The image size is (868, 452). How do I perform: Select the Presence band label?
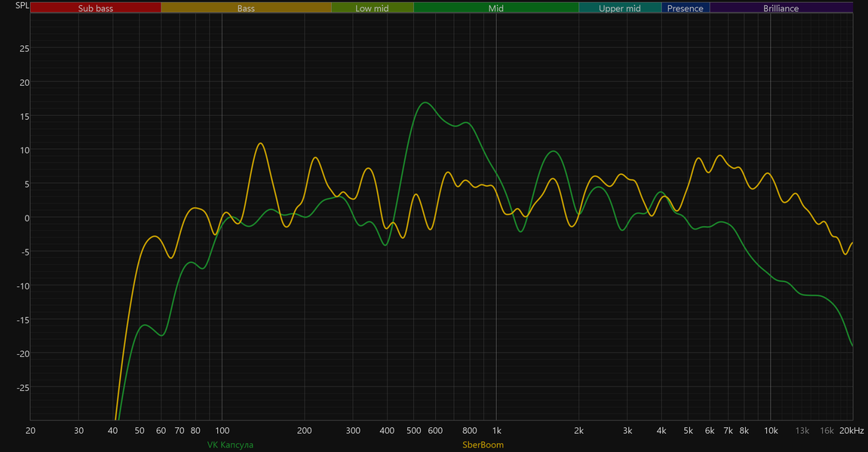(686, 8)
